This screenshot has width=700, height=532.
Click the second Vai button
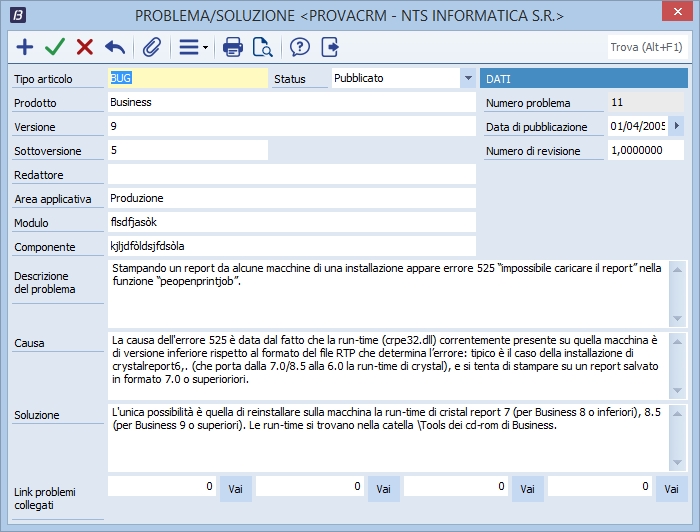(x=384, y=489)
